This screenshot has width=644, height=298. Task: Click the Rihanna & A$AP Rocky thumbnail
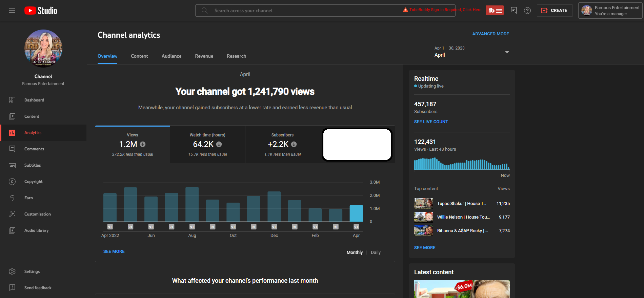click(x=424, y=231)
